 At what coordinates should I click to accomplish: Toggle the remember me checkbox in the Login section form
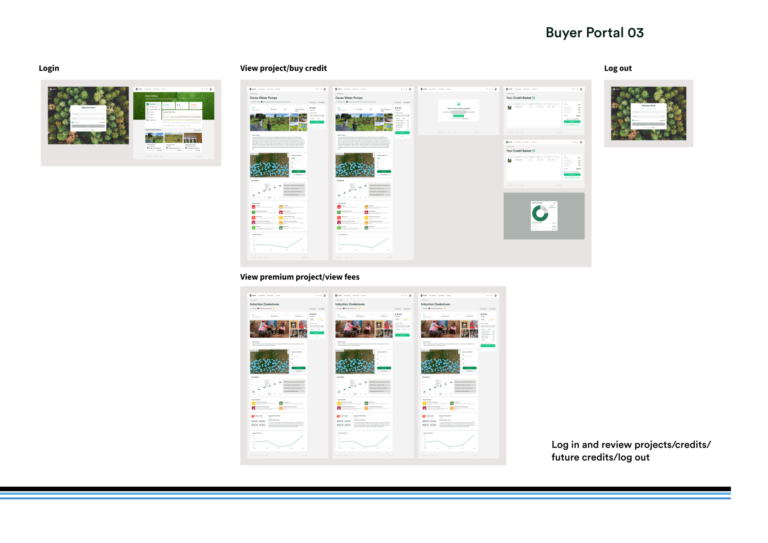tap(72, 122)
